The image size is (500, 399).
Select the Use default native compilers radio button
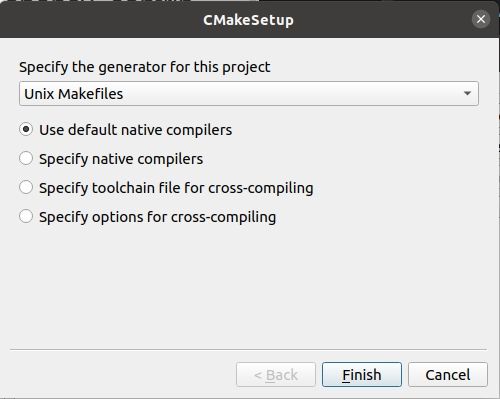tap(26, 129)
